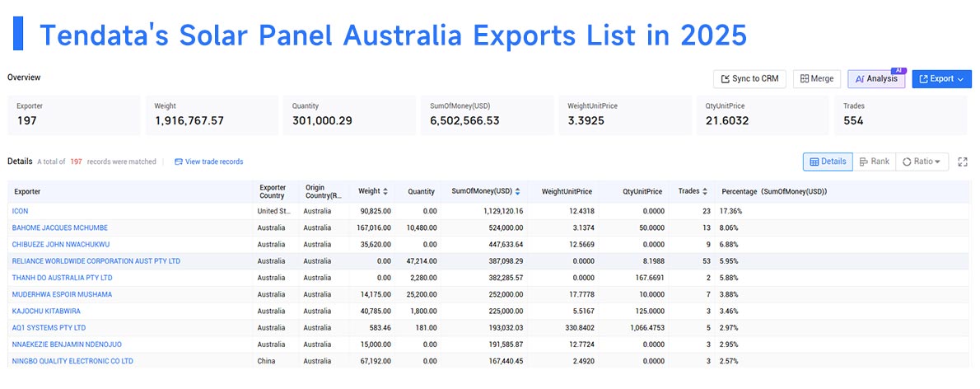Image resolution: width=980 pixels, height=389 pixels.
Task: Click the Exporter overview card showing 197
Action: (x=74, y=115)
